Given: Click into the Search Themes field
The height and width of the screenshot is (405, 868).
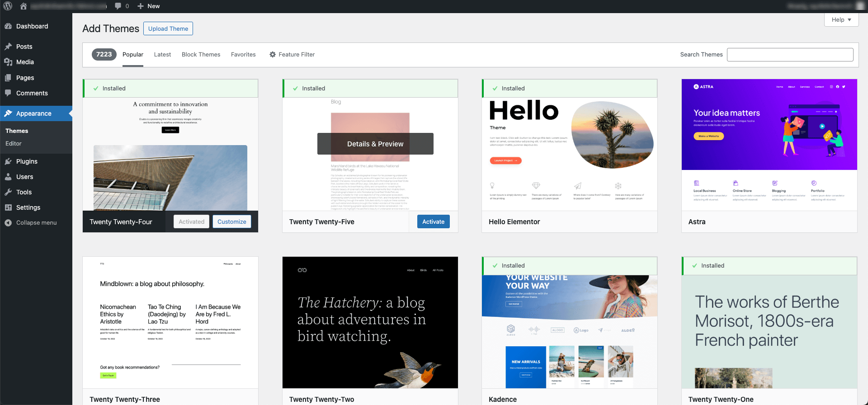Looking at the screenshot, I should tap(790, 55).
